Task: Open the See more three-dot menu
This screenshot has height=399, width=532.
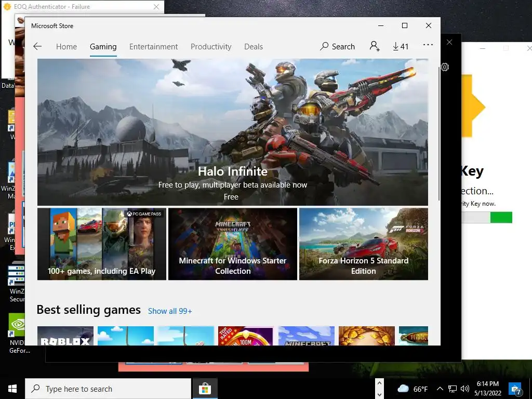Action: tap(428, 45)
